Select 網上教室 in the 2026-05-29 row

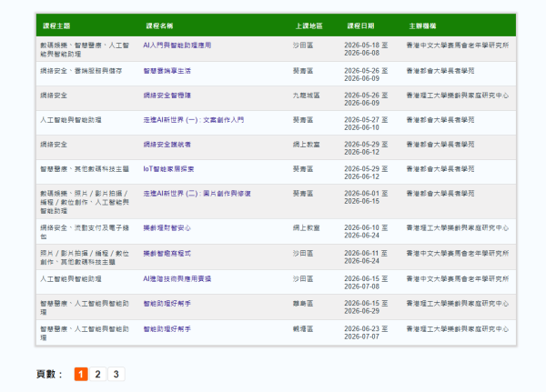click(x=306, y=145)
